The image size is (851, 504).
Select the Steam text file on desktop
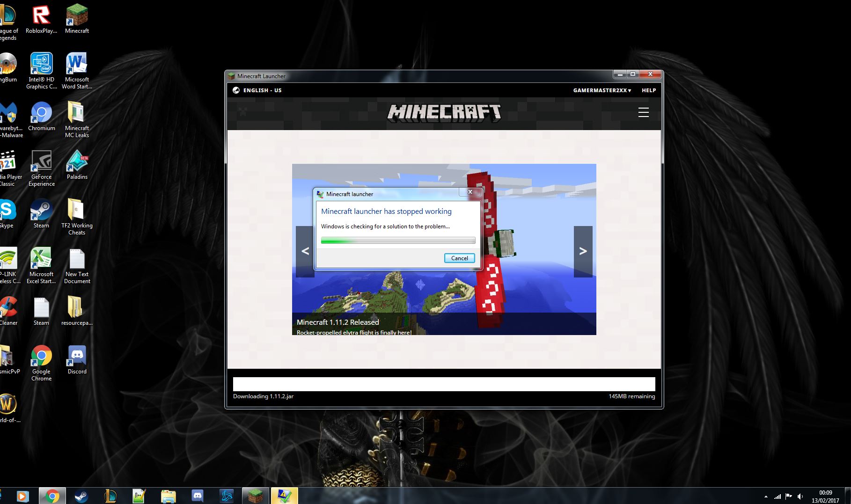tap(41, 311)
